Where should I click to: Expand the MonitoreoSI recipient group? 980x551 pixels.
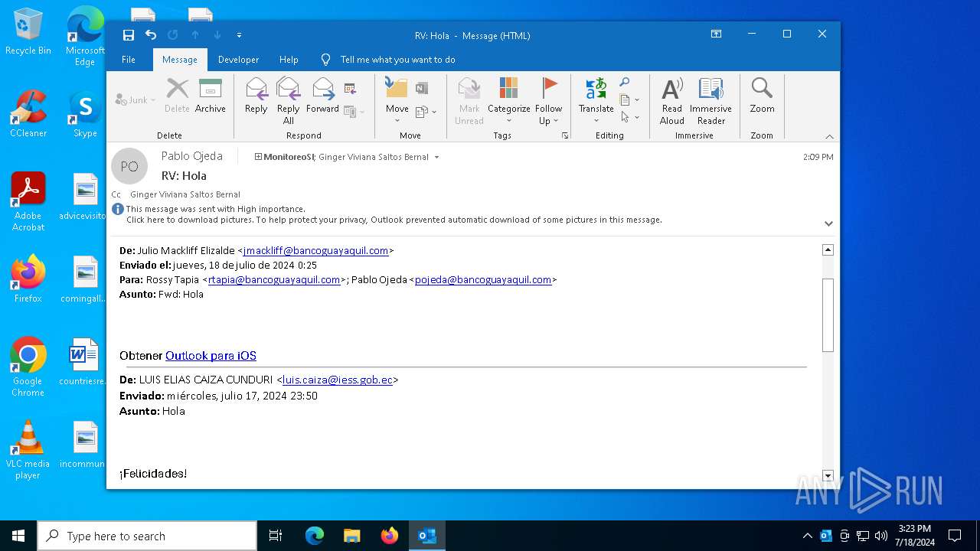pos(258,157)
